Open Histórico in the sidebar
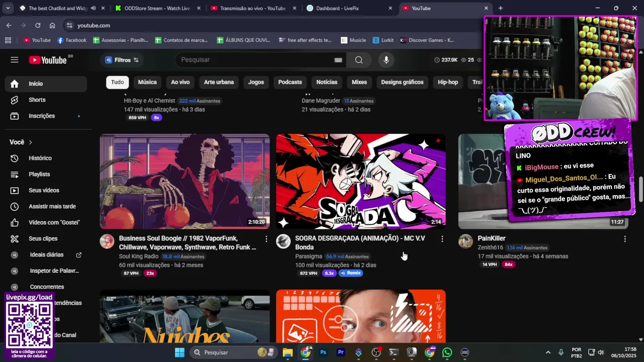This screenshot has width=644, height=362. coord(46,158)
